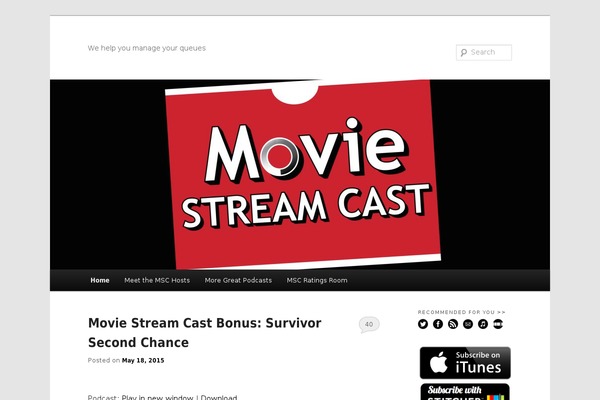The image size is (600, 400).
Task: Open the RSS feed icon
Action: pyautogui.click(x=453, y=324)
